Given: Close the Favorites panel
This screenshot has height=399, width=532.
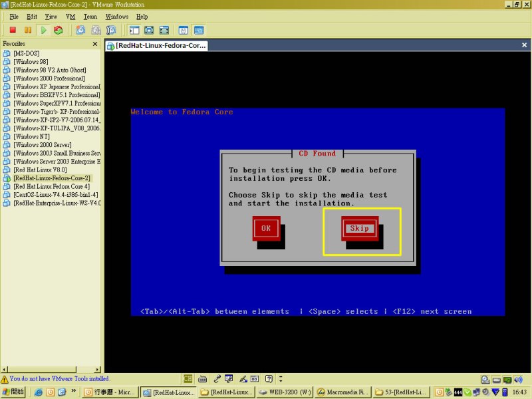Looking at the screenshot, I should [95, 44].
